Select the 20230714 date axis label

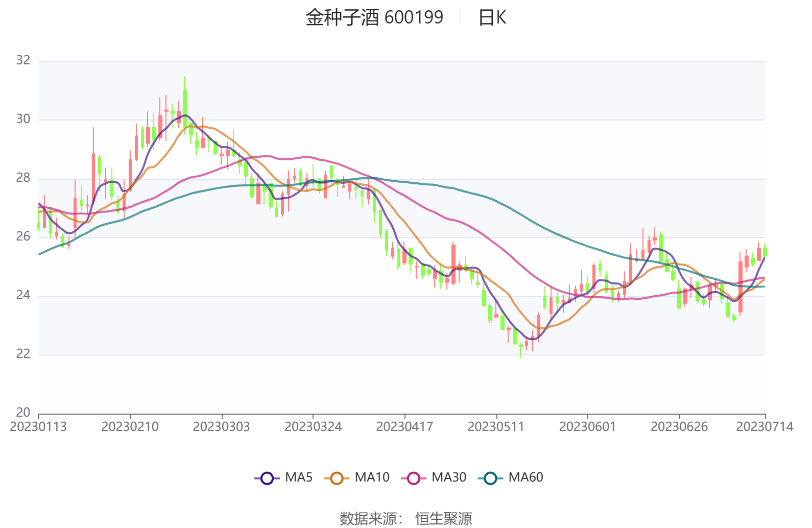[765, 427]
